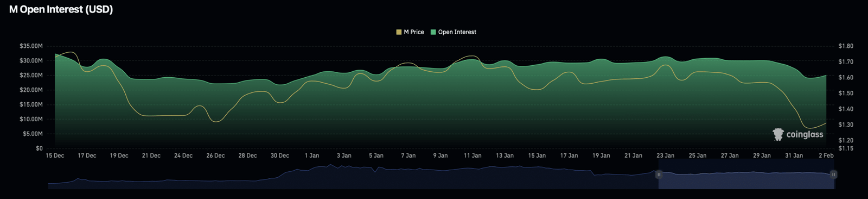Click the $25.00M axis label
868x199 pixels.
[31, 76]
